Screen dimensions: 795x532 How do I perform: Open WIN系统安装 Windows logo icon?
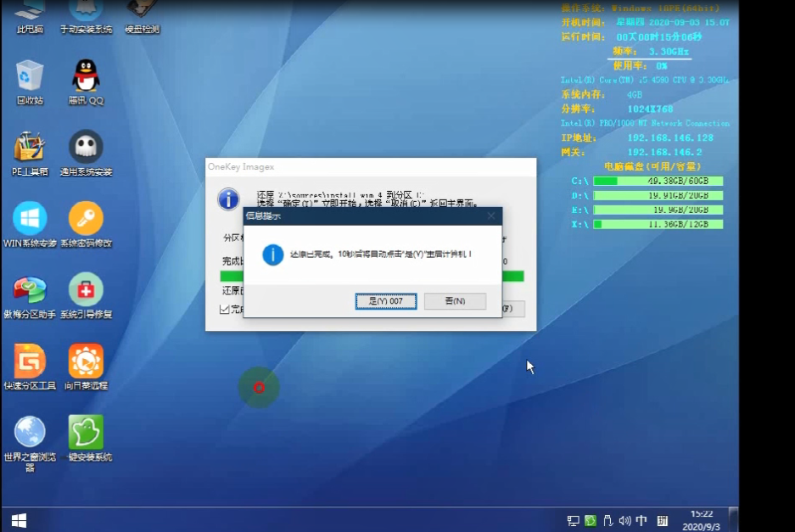tap(30, 225)
